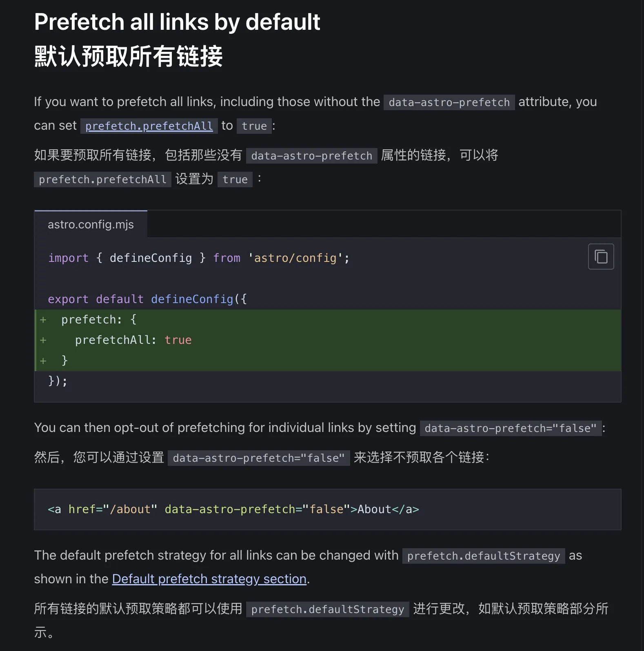The width and height of the screenshot is (644, 651).
Task: Click the plus marker beside 'prefetch: {'
Action: [x=43, y=320]
